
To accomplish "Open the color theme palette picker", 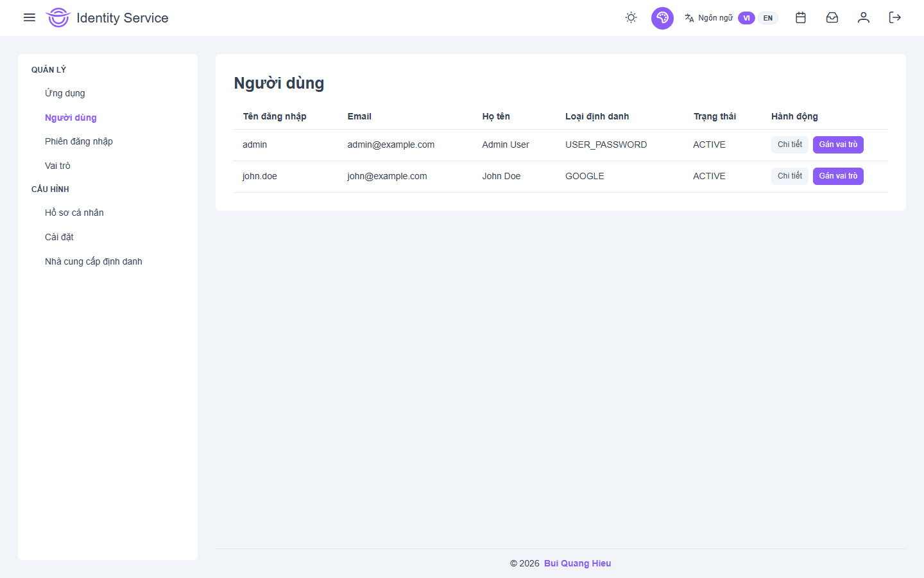I will (x=662, y=18).
